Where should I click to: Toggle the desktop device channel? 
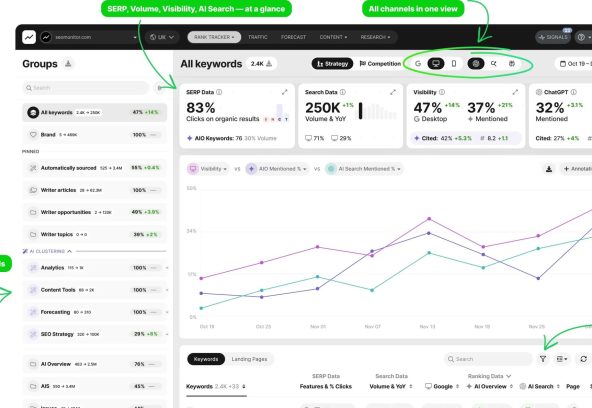pos(436,64)
